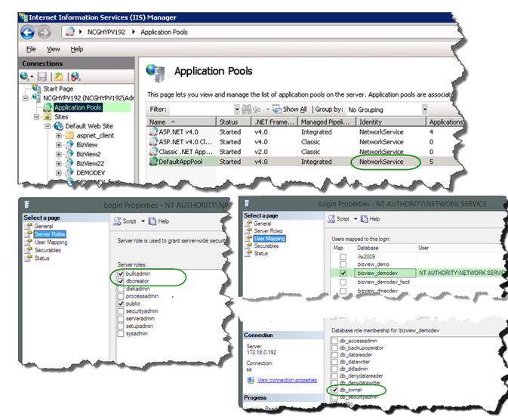508x420 pixels.
Task: Click the Filter input field
Action: tap(202, 110)
